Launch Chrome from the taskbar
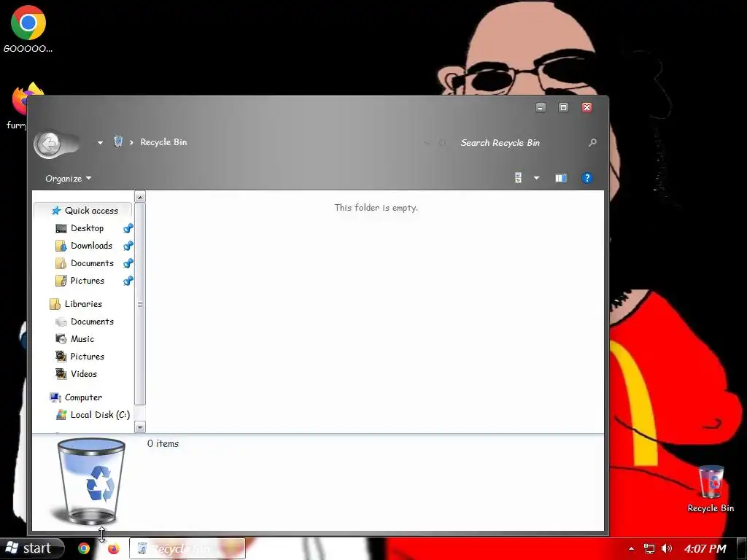This screenshot has width=747, height=560. (84, 548)
